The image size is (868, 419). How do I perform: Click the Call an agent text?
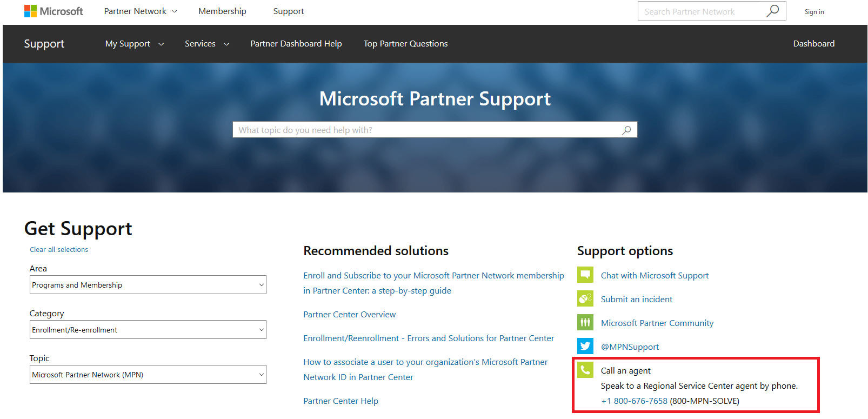tap(625, 371)
